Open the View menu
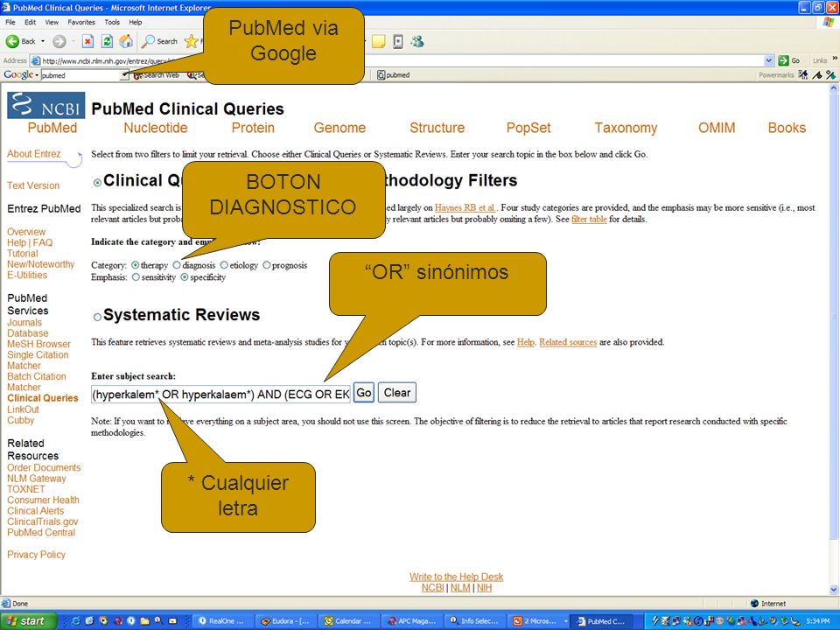 (x=52, y=22)
